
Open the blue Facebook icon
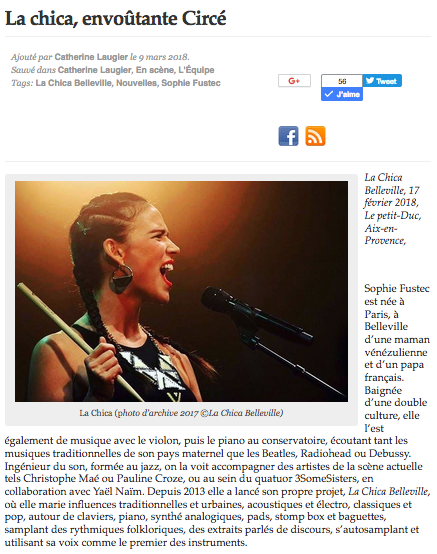[288, 136]
